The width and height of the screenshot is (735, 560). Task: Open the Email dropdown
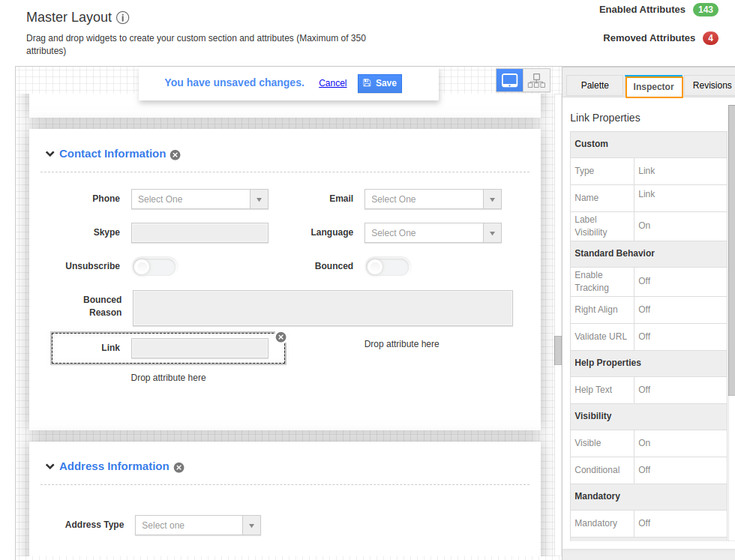click(x=433, y=199)
